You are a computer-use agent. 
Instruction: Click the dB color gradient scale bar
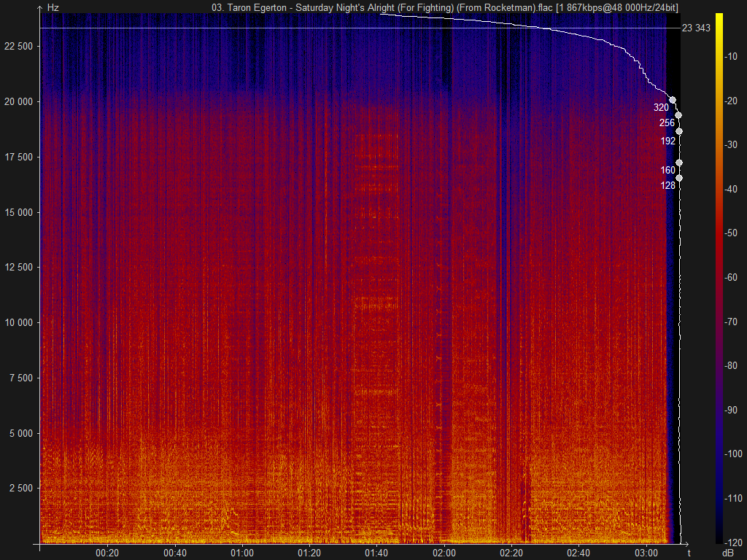[719, 278]
